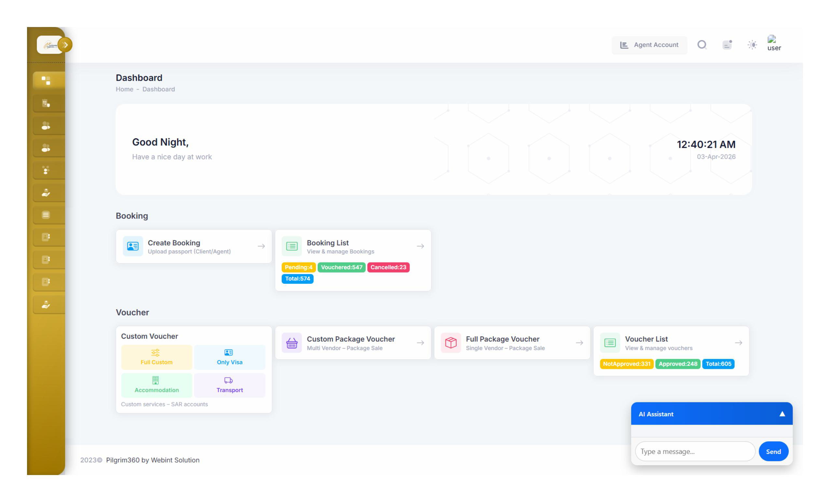This screenshot has height=504, width=830.
Task: Toggle the light/dark theme sun icon
Action: coord(752,45)
